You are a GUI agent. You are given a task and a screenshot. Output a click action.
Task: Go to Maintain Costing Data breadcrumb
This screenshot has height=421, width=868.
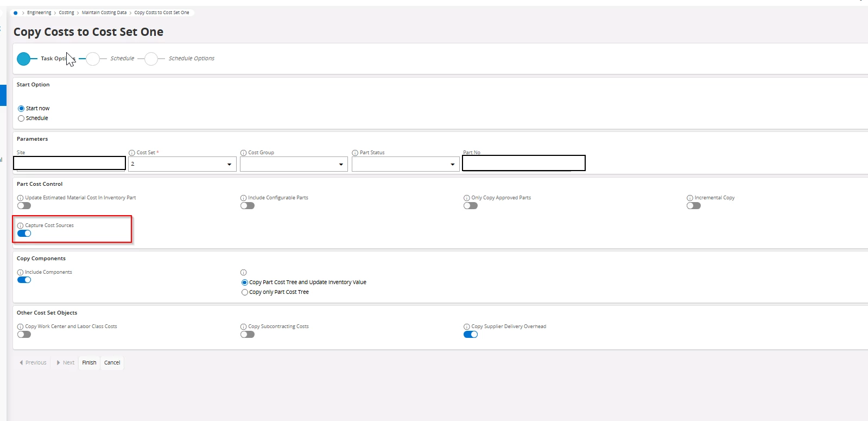tap(104, 12)
